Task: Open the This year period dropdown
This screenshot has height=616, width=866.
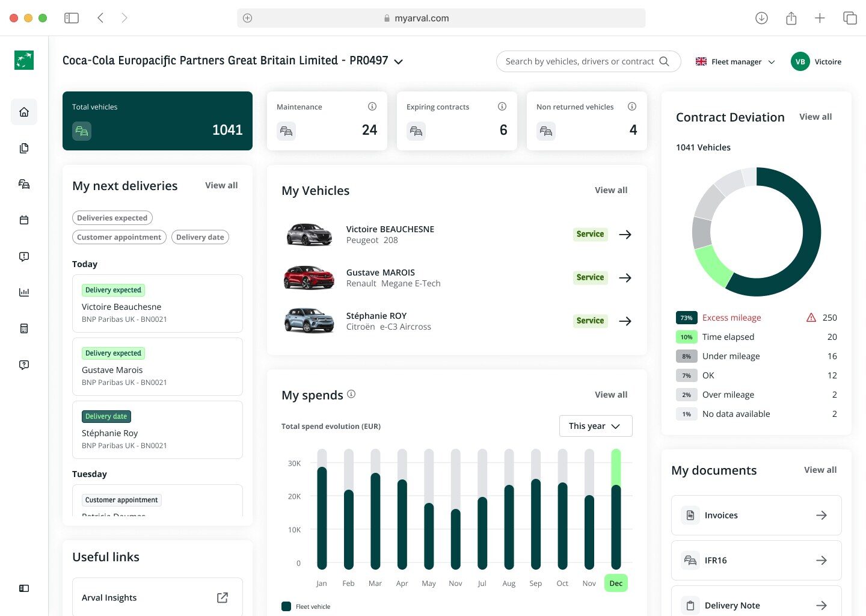Action: pyautogui.click(x=595, y=426)
